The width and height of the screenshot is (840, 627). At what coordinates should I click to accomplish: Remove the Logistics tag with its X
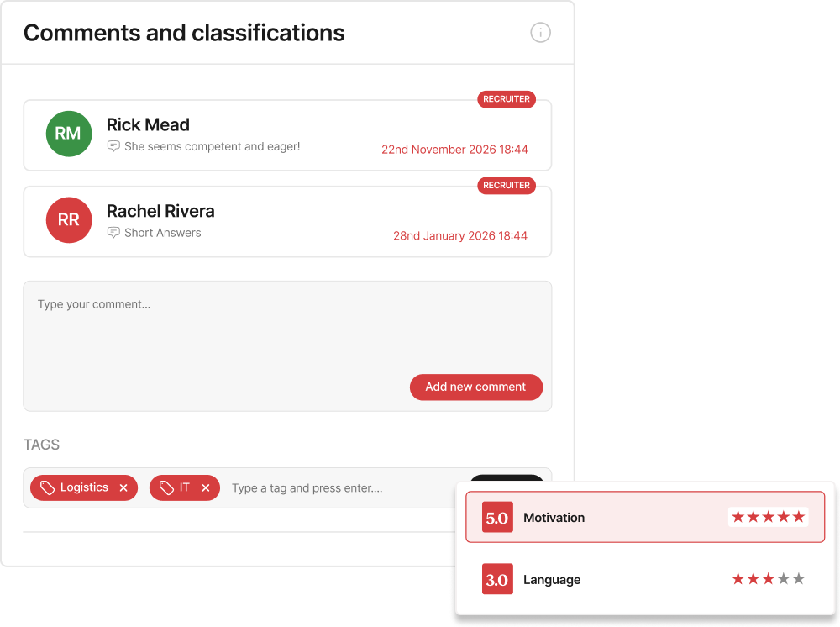click(123, 487)
